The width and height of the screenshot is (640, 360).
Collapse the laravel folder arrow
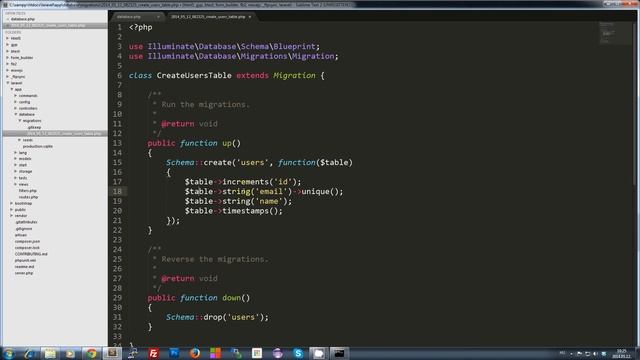tap(8, 83)
